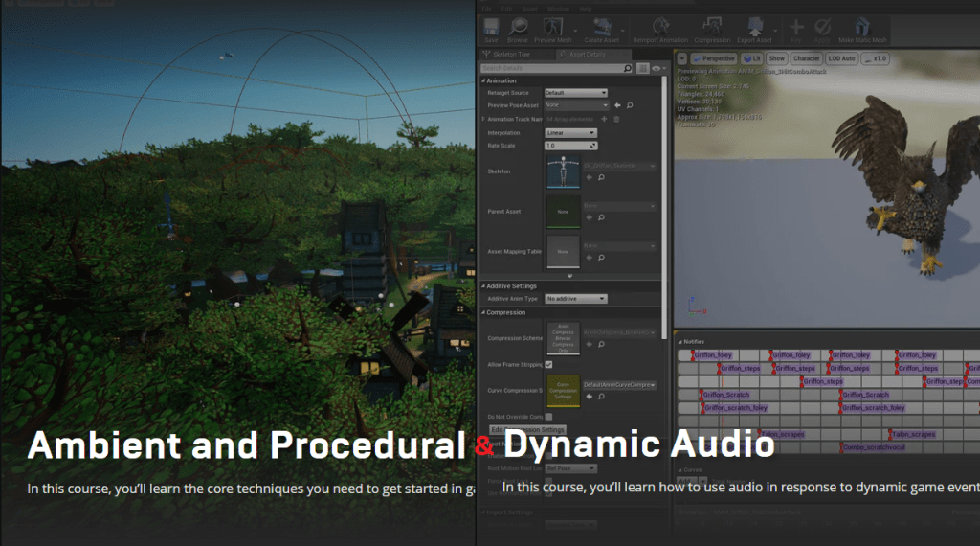Click the x1.0 playback speed button
Screen dimensions: 980x546
pos(874,58)
